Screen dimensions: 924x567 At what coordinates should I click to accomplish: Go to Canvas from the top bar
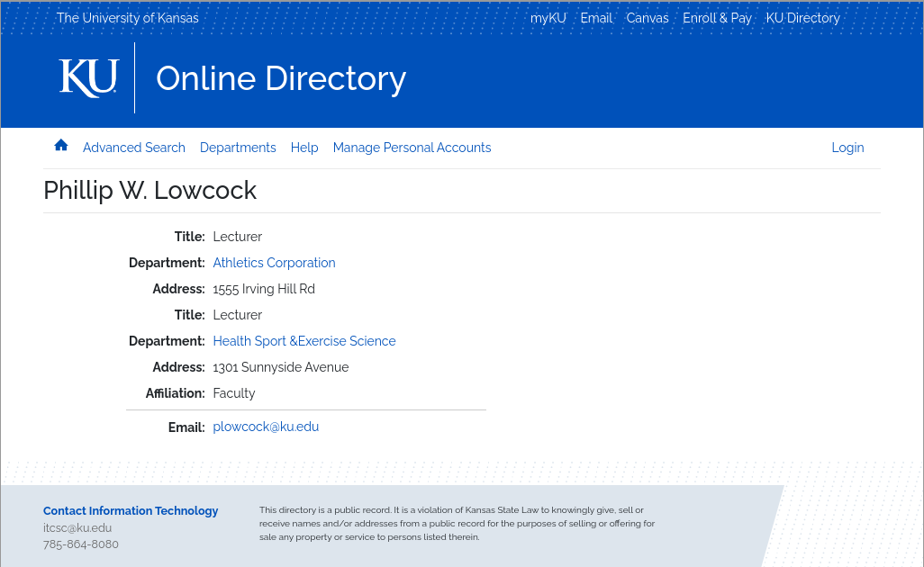click(648, 18)
